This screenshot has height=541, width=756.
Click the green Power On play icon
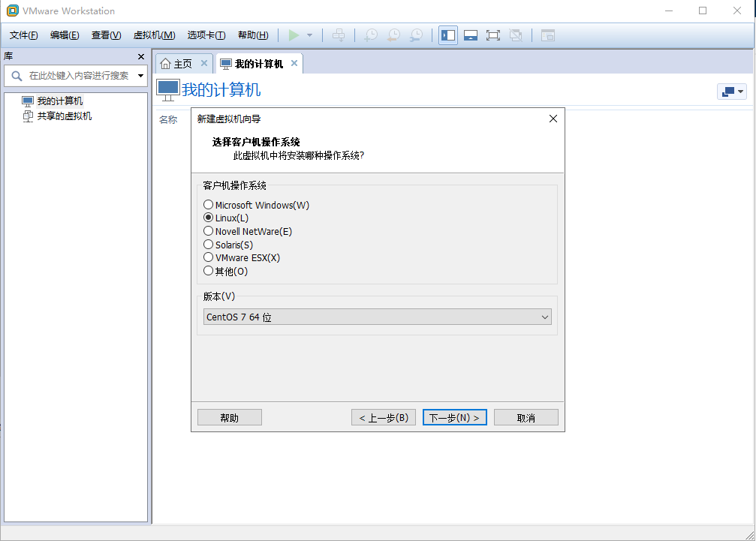click(294, 35)
